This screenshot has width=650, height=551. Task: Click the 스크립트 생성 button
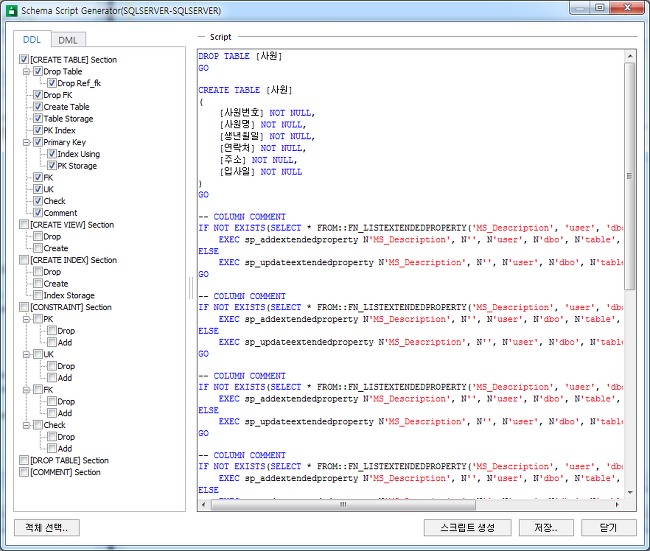coord(468,528)
